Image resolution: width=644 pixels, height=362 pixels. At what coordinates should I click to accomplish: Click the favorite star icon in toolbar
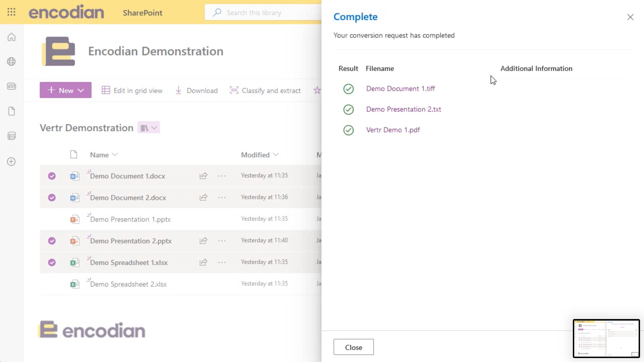[317, 90]
